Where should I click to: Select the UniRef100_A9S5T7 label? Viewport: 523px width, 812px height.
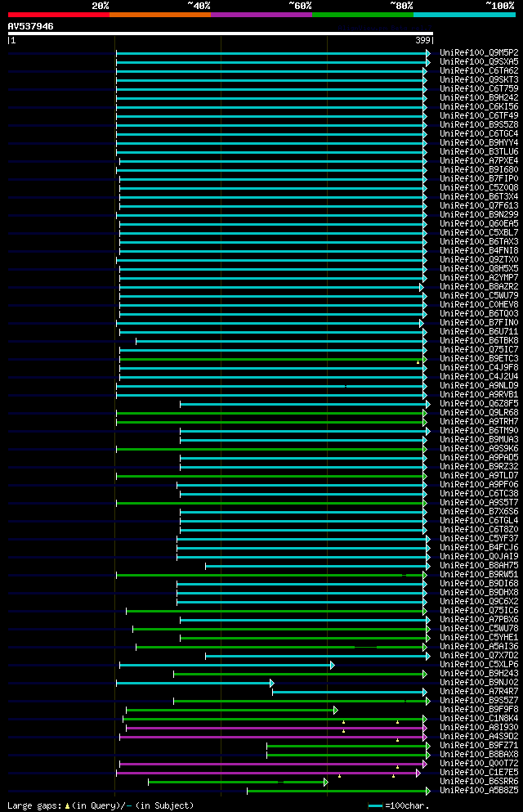pos(479,502)
